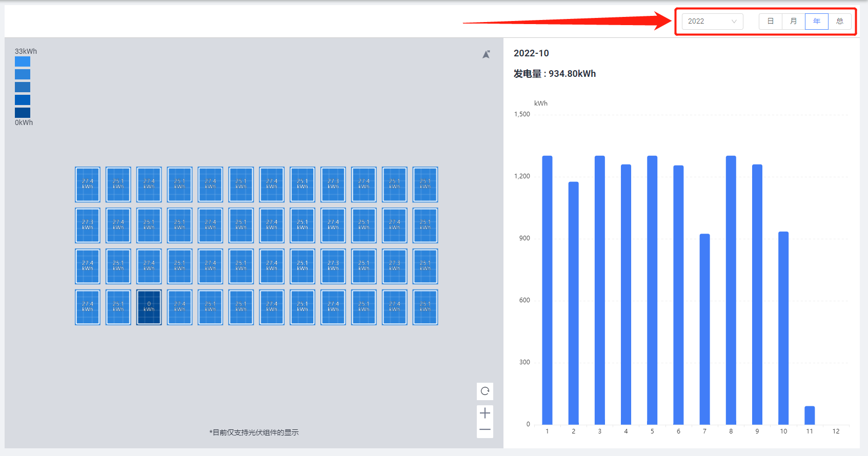The height and width of the screenshot is (456, 868).
Task: Zoom out with the minus icon
Action: pyautogui.click(x=485, y=430)
